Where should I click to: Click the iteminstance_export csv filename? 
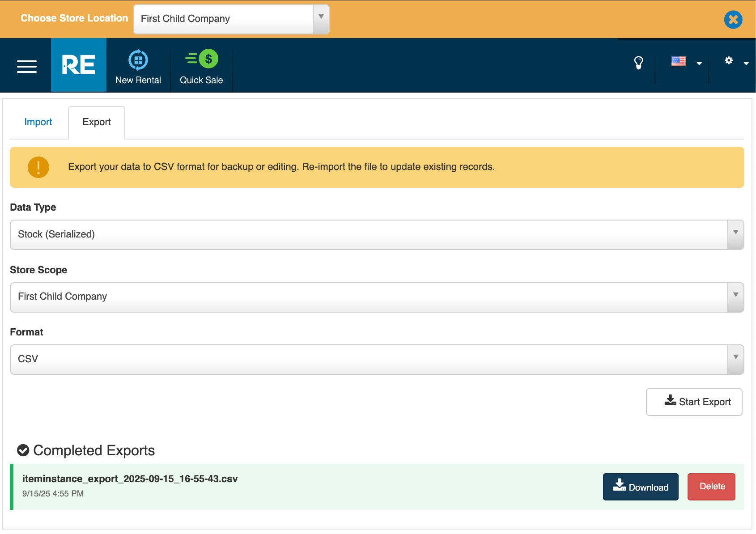coord(130,479)
